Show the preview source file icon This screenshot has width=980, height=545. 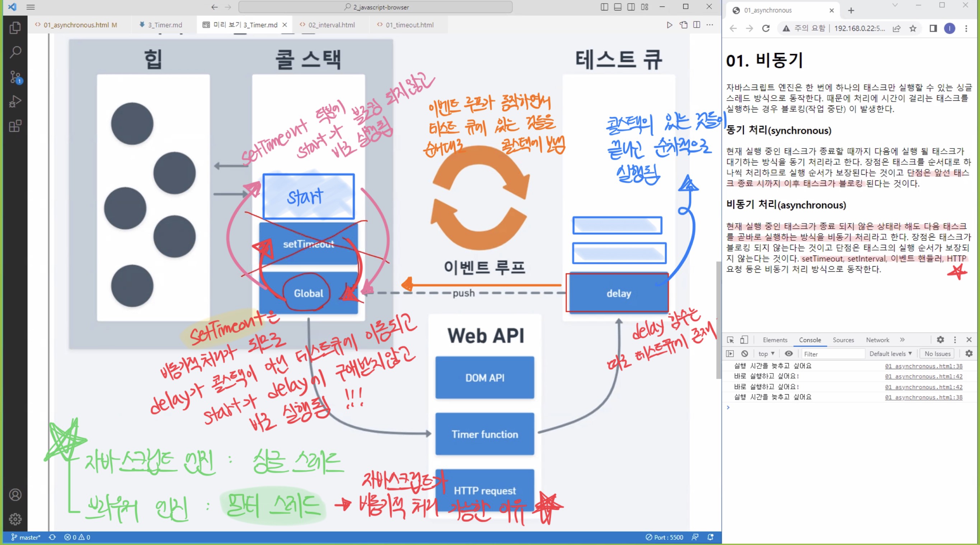[684, 25]
